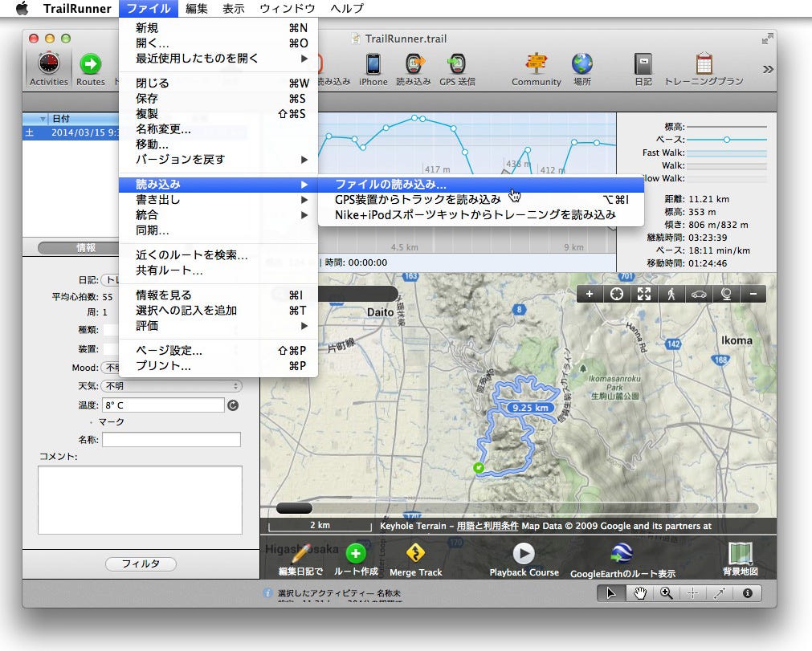Screen dimensions: 812x651
Task: Click the green route start marker
Action: pyautogui.click(x=479, y=468)
